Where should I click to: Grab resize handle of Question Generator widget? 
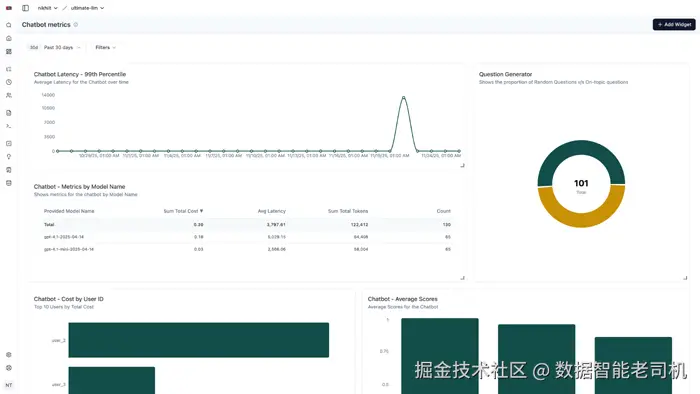tap(685, 278)
